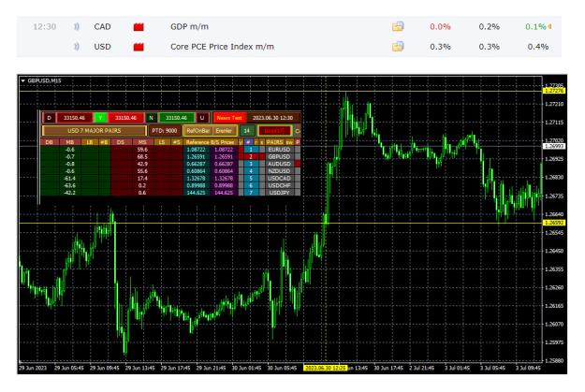Click the 1.26591 teal reference price for GBPUSD

pyautogui.click(x=196, y=156)
